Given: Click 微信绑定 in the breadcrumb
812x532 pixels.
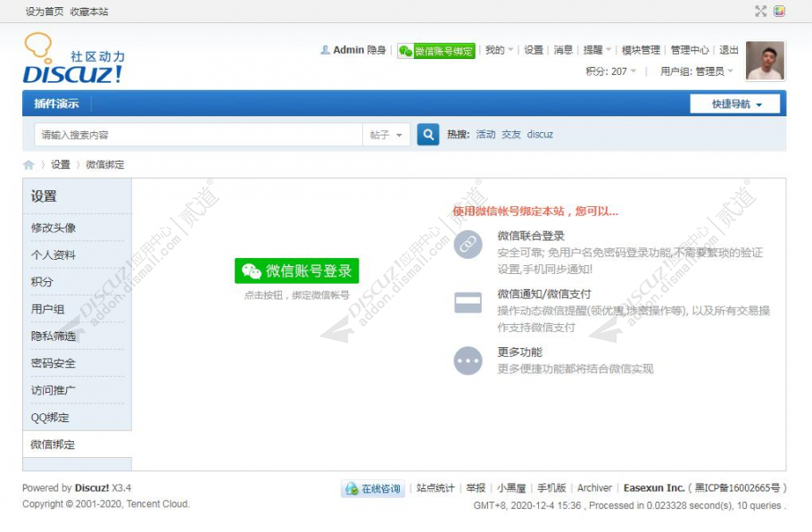Looking at the screenshot, I should tap(105, 165).
